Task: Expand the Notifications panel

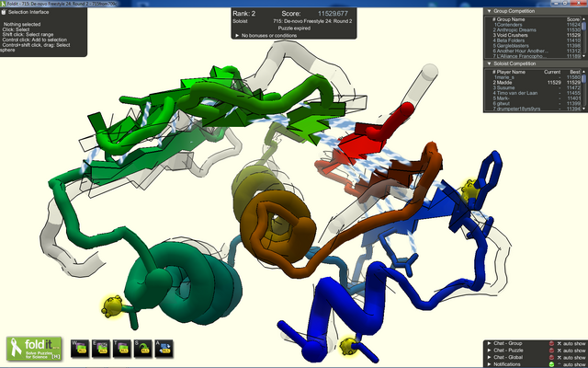Action: [489, 364]
